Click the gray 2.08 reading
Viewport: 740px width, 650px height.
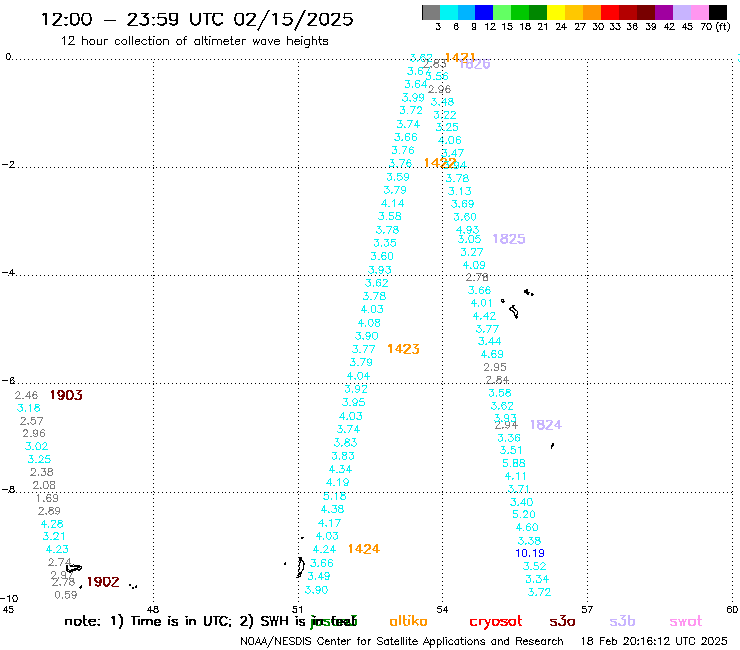44,485
